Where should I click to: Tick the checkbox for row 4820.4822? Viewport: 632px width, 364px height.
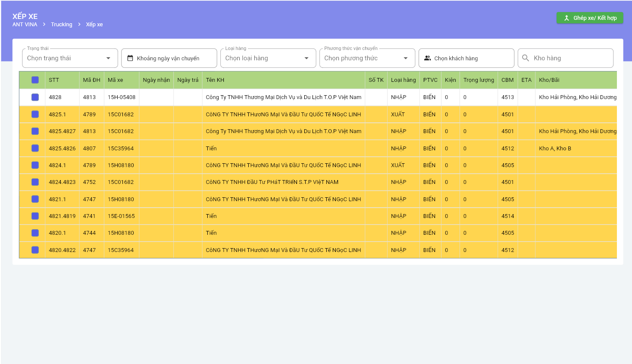pos(35,250)
